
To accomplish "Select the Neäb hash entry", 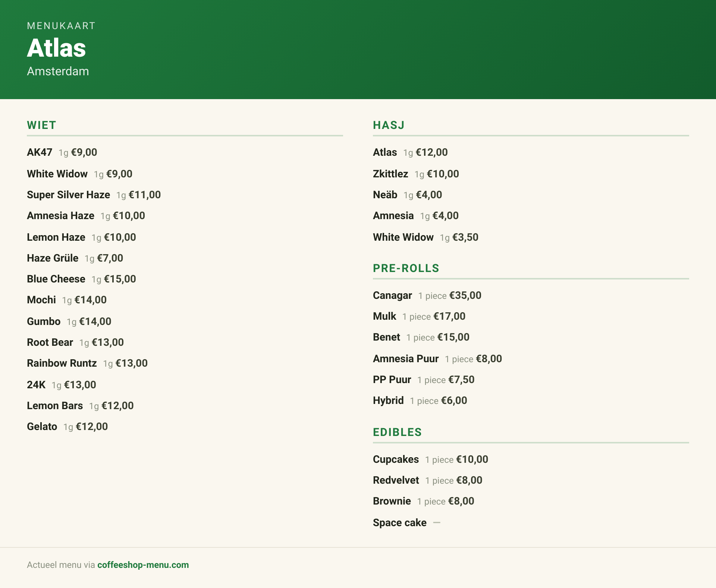I will coord(407,195).
